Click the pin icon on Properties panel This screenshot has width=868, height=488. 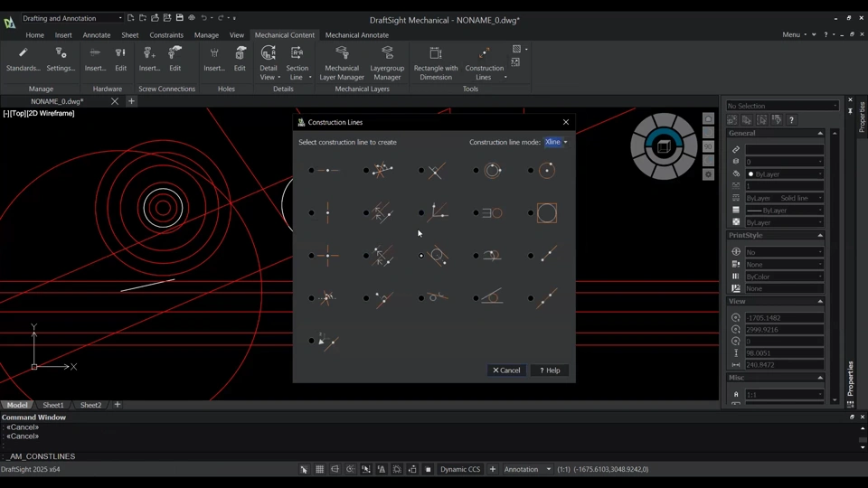850,110
